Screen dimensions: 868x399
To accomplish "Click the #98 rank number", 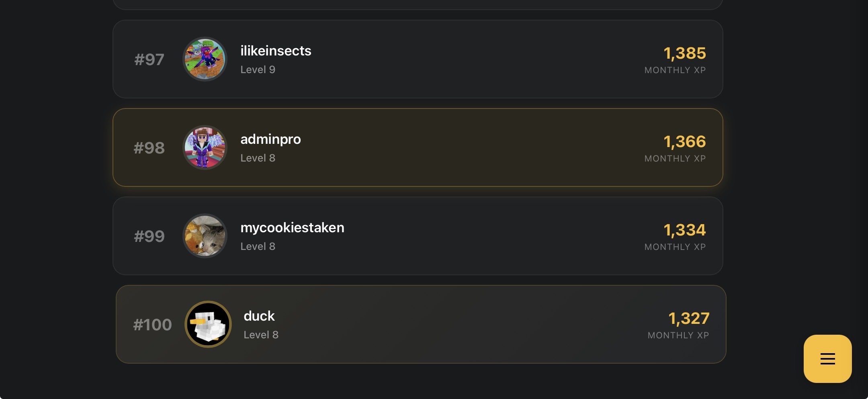I will (149, 148).
